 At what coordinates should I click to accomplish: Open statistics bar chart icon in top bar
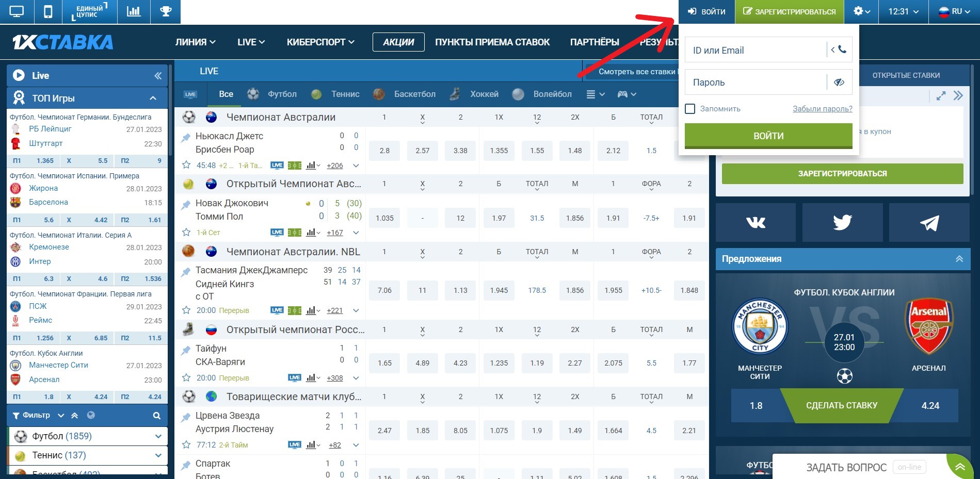tap(134, 11)
